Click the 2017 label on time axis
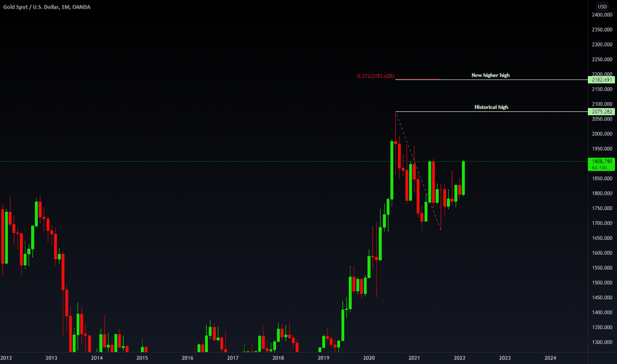This screenshot has width=617, height=364. coord(232,357)
